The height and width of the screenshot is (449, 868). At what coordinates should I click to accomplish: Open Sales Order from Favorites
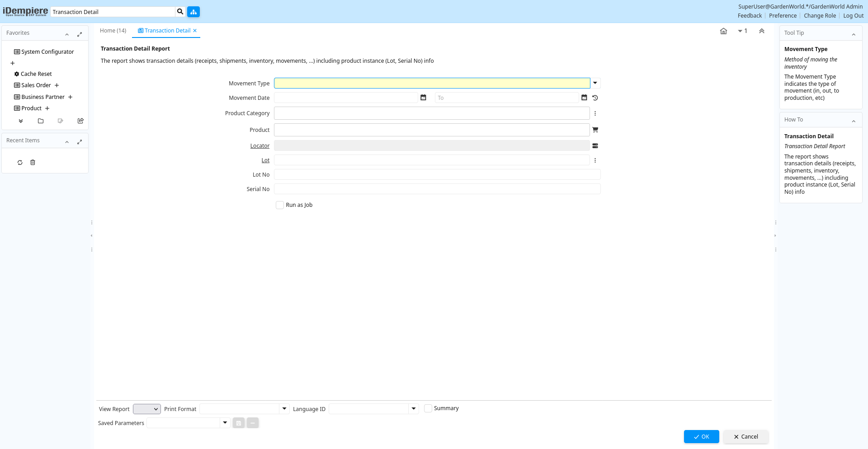pos(36,85)
